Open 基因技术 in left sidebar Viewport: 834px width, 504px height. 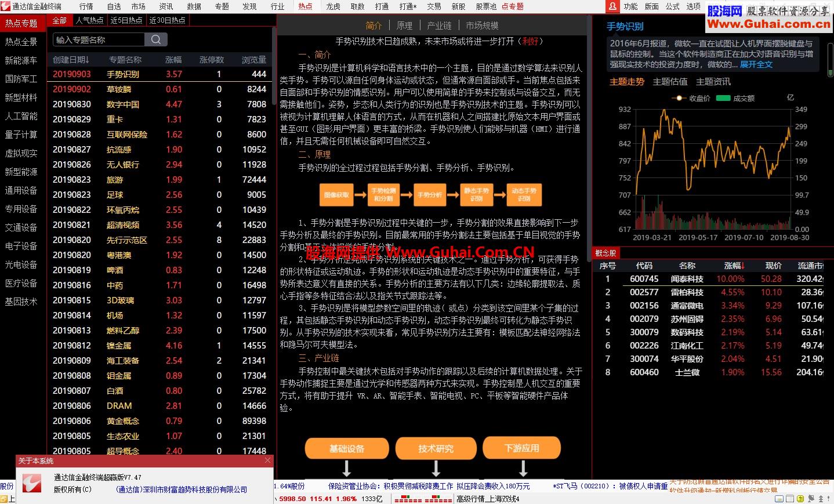(x=21, y=302)
